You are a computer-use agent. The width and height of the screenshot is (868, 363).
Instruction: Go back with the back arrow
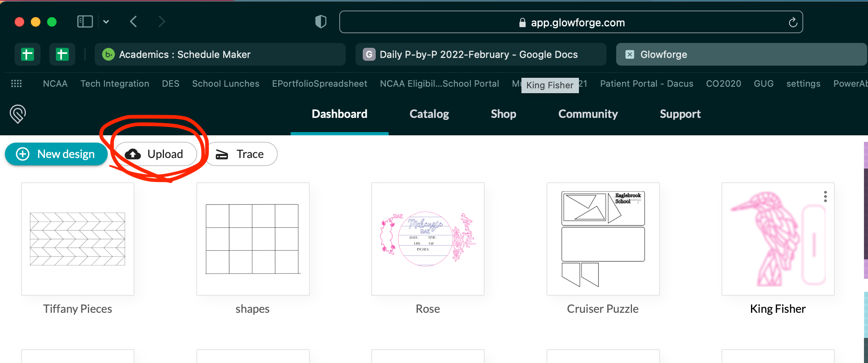pyautogui.click(x=134, y=21)
